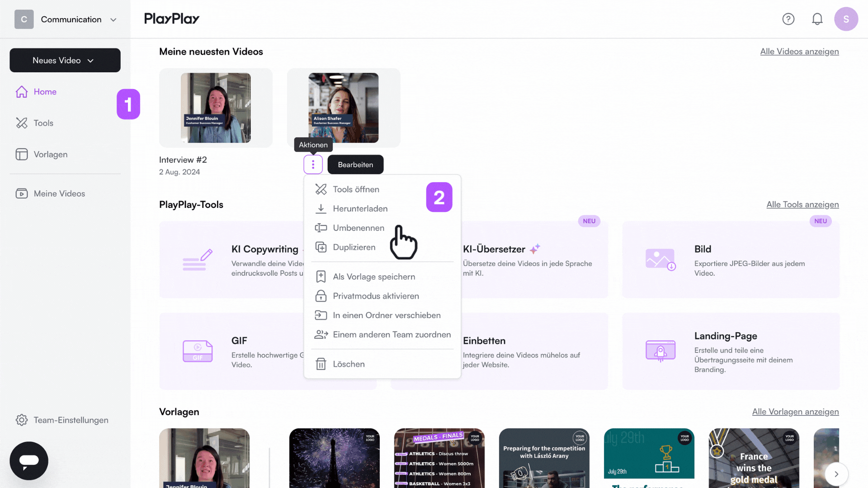Click the Tools icon in the sidebar
This screenshot has width=868, height=488.
click(22, 123)
